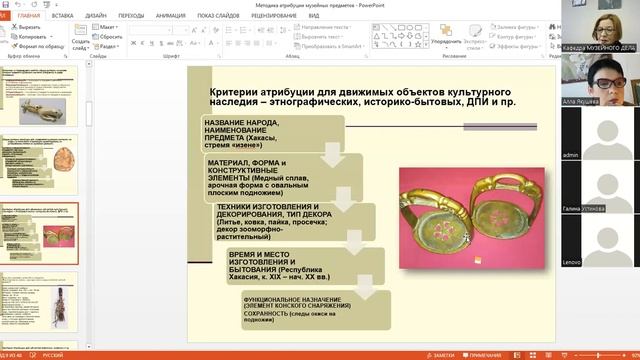640x360 pixels.
Task: Switch to reading view in status bar
Action: 549,356
